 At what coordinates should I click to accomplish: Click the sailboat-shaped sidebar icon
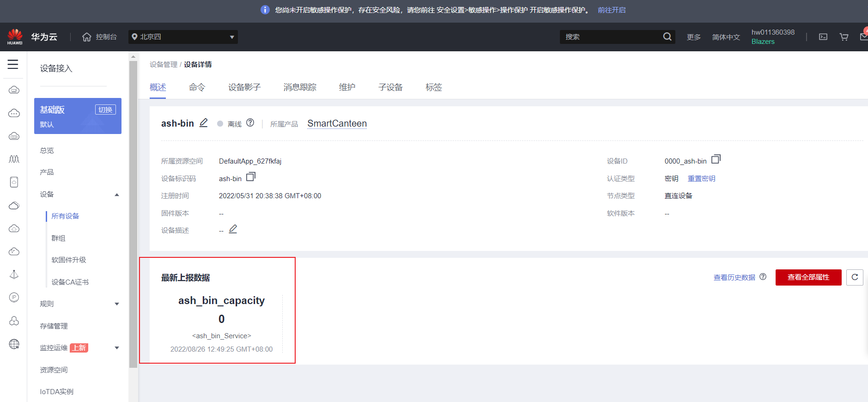click(14, 274)
